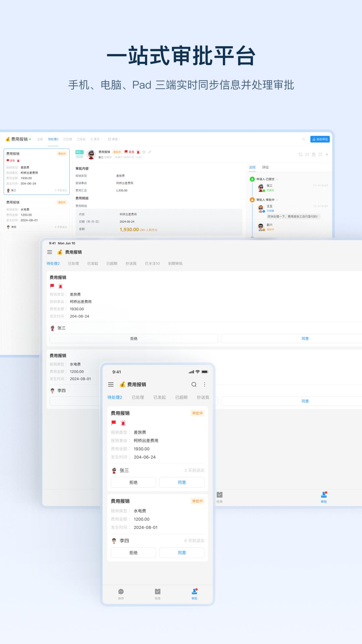Image resolution: width=362 pixels, height=644 pixels.
Task: Open the 表格 view dropdown
Action: (114, 139)
